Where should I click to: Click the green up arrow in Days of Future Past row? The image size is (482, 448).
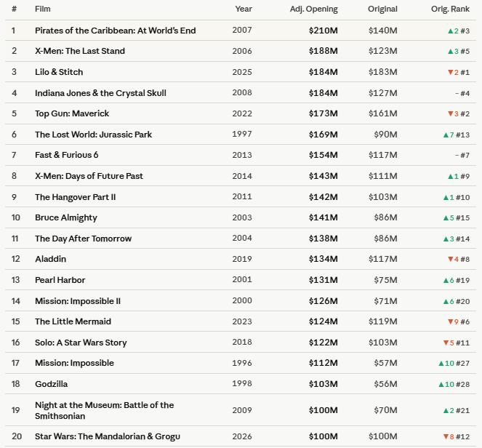tap(450, 177)
